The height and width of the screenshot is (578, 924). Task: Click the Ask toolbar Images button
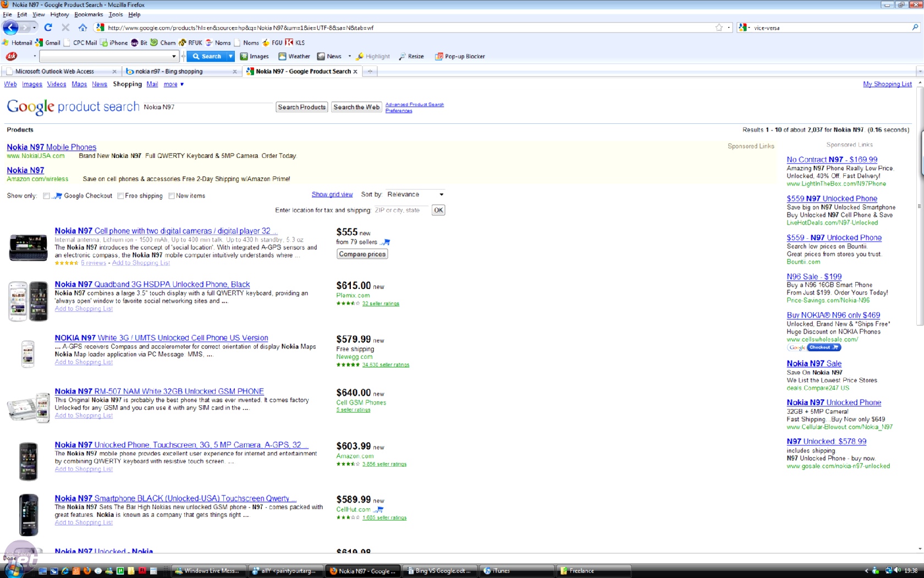254,56
